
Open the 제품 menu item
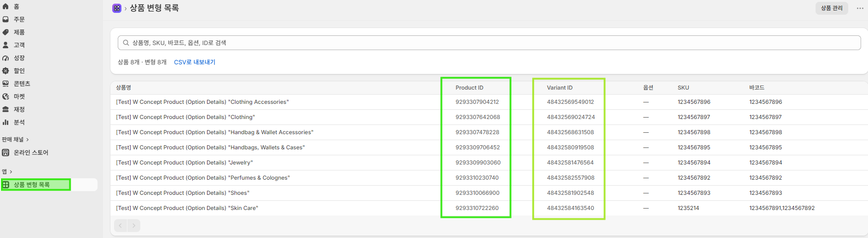pos(19,32)
